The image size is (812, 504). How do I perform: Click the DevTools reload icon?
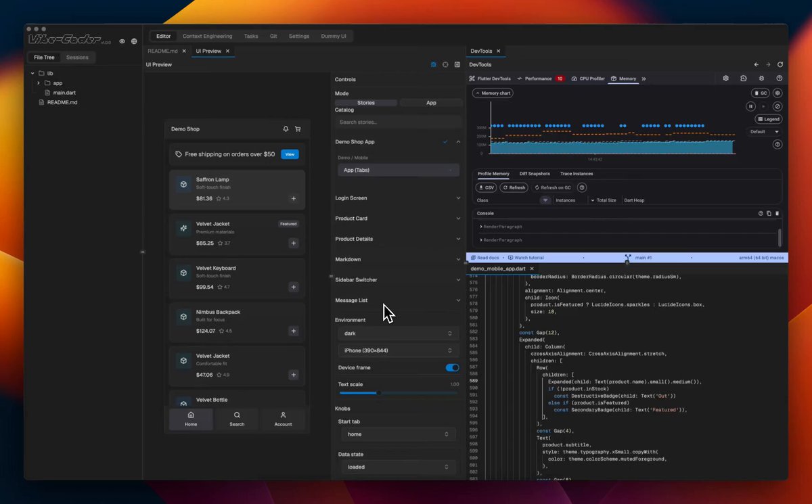[x=780, y=65]
